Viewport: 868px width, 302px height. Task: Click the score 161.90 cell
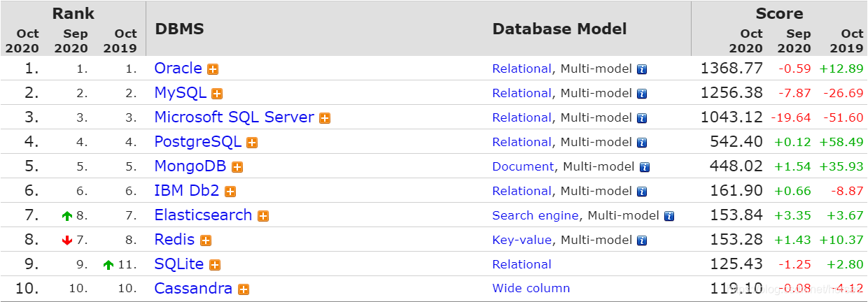tap(737, 191)
